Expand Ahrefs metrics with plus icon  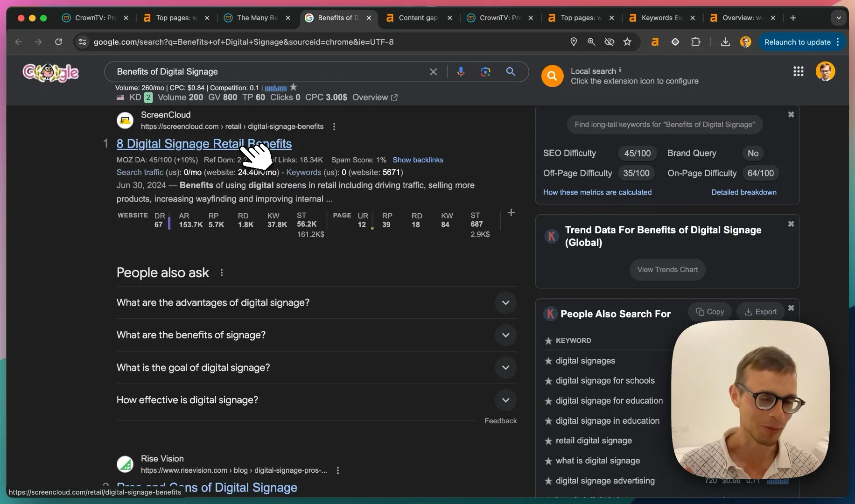coord(511,213)
